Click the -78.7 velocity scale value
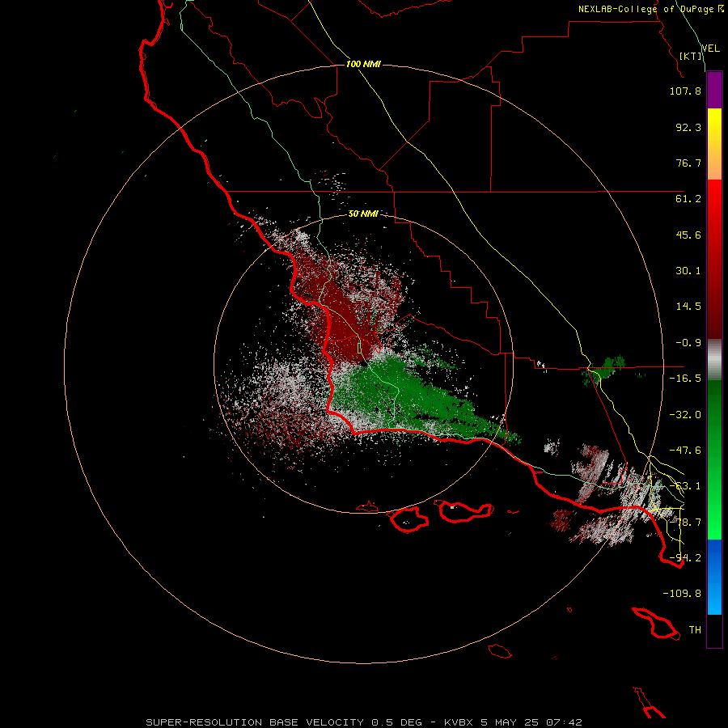Viewport: 728px width, 728px height. click(x=685, y=523)
